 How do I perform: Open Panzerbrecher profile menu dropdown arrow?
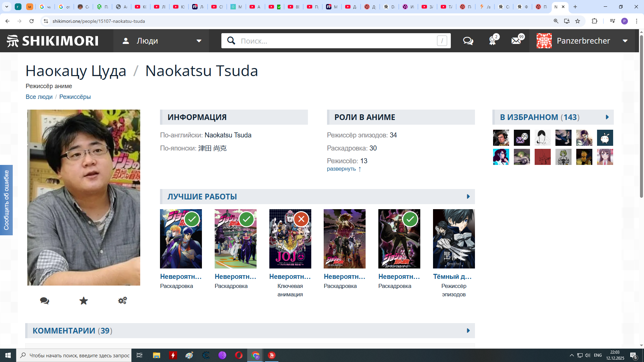click(625, 41)
